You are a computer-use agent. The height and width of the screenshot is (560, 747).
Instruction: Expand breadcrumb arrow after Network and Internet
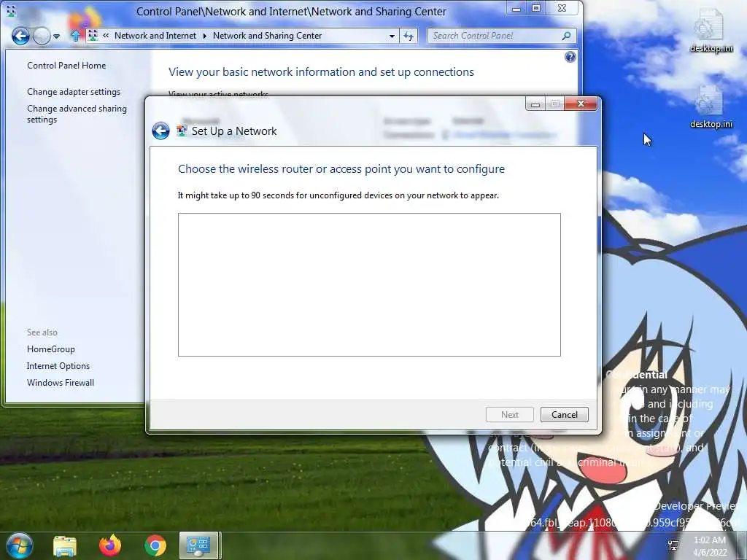click(205, 36)
